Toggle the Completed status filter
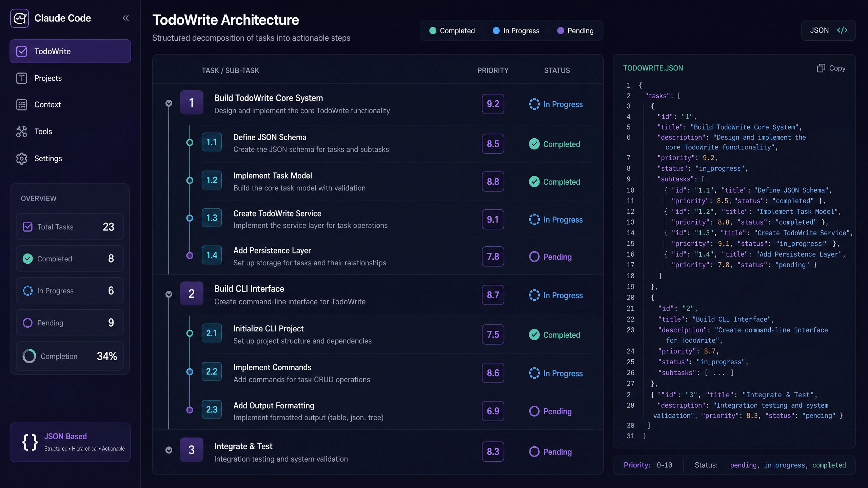 (452, 30)
